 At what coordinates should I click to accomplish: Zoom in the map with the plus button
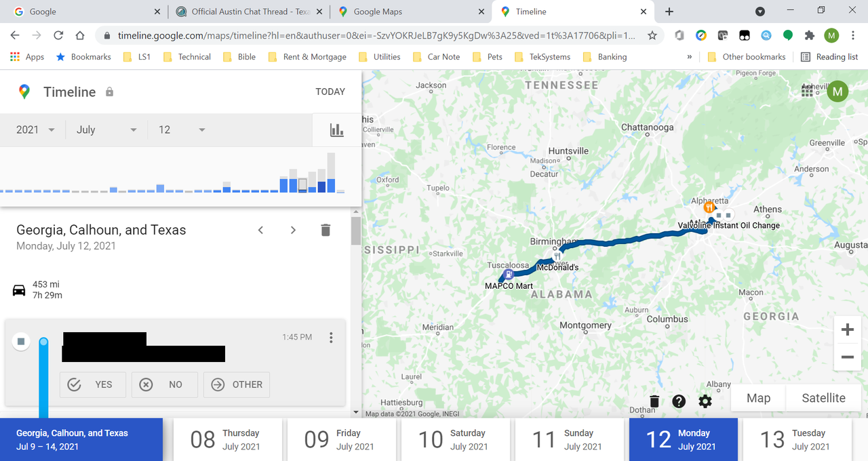tap(847, 330)
